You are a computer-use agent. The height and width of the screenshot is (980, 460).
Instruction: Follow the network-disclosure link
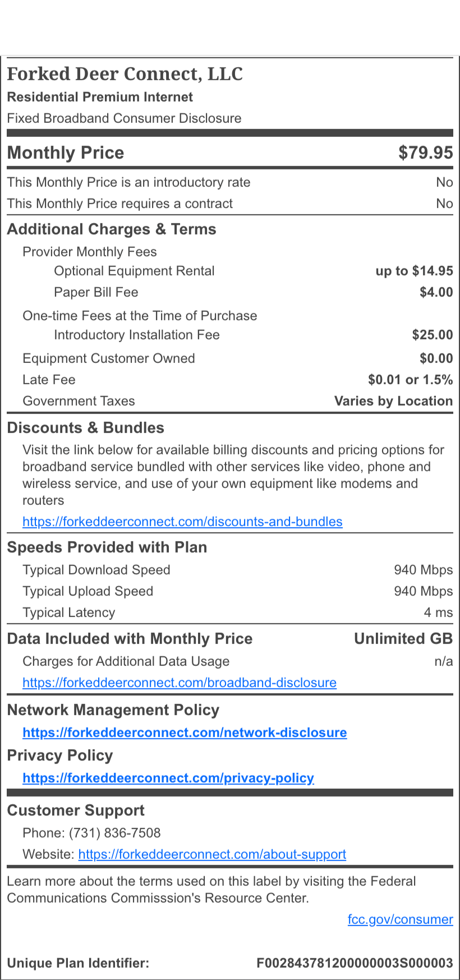(185, 733)
